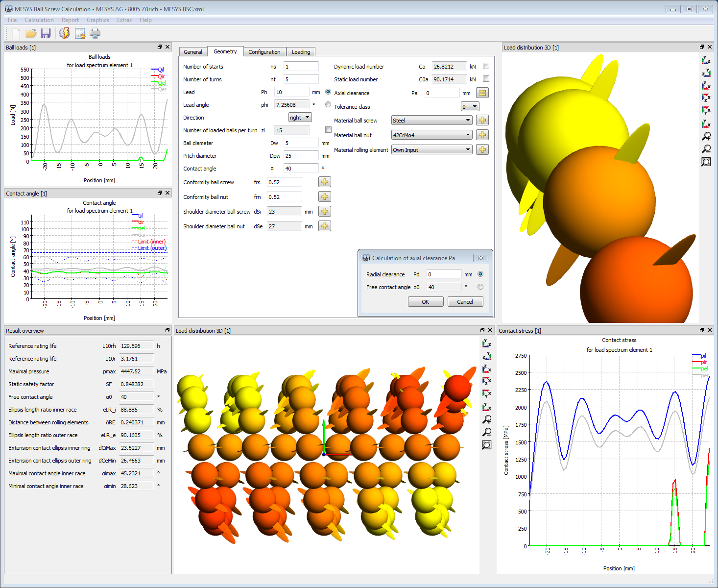
Task: Open the report via the document toolbar icon
Action: pos(80,33)
